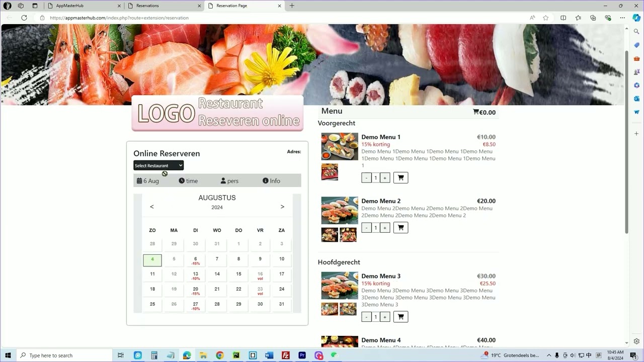Go to previous month in calendar
The width and height of the screenshot is (644, 362).
pos(152,207)
